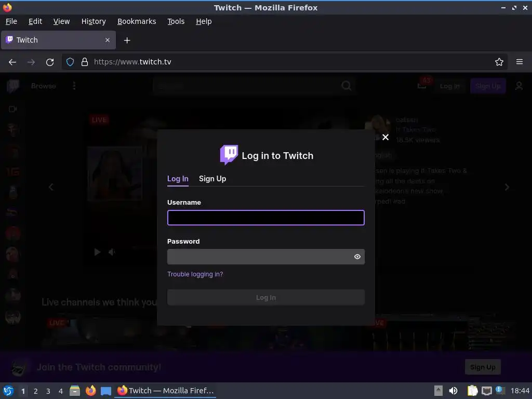This screenshot has width=532, height=399.
Task: Toggle password visibility eye icon
Action: pyautogui.click(x=357, y=257)
